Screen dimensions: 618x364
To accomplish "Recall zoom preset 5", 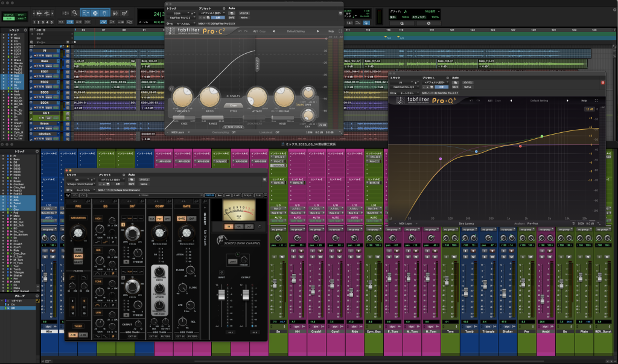I will point(52,22).
